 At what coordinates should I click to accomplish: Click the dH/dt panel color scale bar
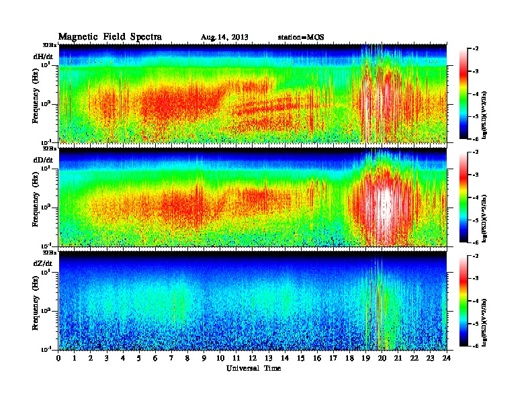click(x=463, y=93)
